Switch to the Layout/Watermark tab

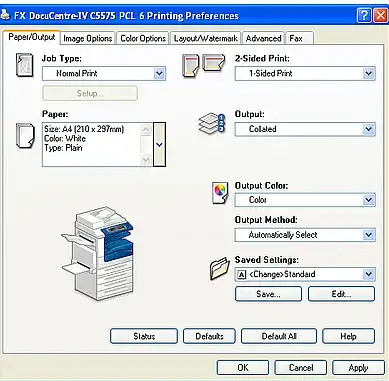click(x=206, y=39)
